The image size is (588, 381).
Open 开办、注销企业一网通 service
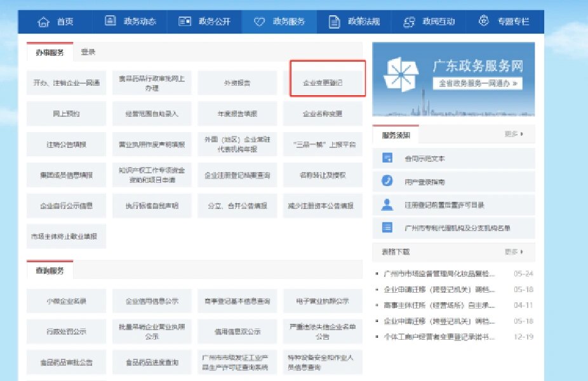(67, 83)
